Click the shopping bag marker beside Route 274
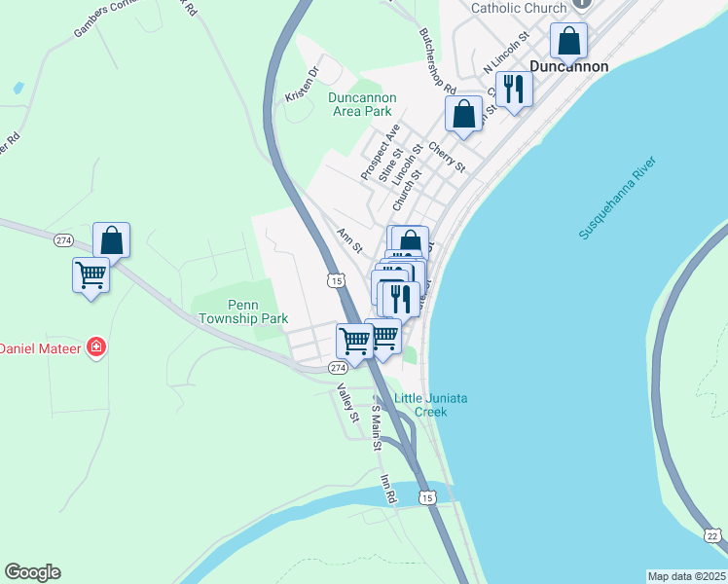 coord(111,241)
